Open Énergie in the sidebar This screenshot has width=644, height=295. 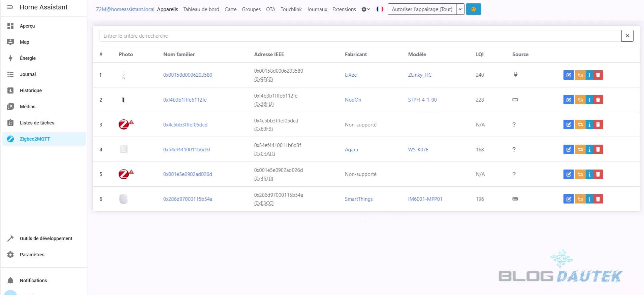click(28, 58)
